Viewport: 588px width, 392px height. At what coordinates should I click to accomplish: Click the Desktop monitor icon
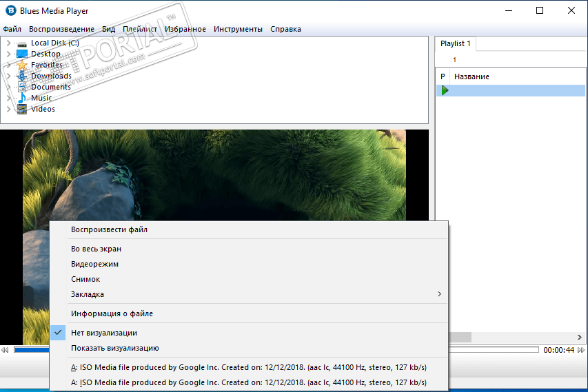(22, 54)
